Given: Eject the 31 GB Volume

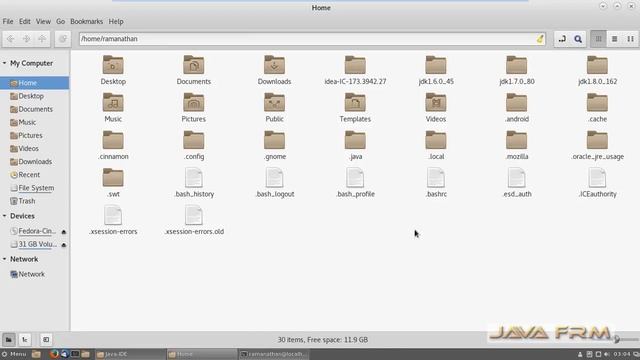Looking at the screenshot, I should pyautogui.click(x=64, y=244).
